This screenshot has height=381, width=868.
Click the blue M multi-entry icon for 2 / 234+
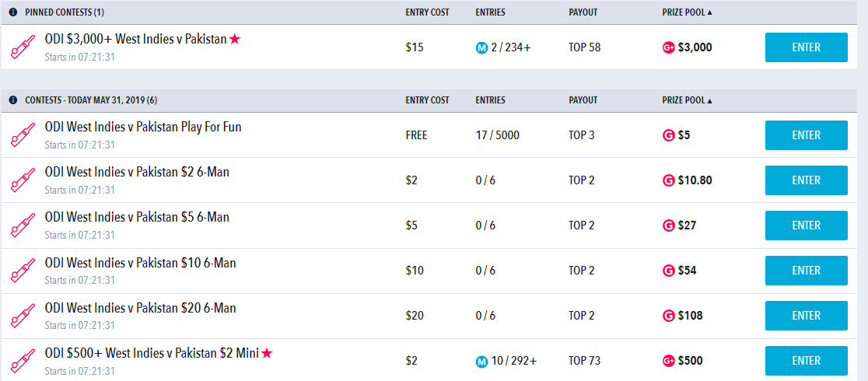481,48
